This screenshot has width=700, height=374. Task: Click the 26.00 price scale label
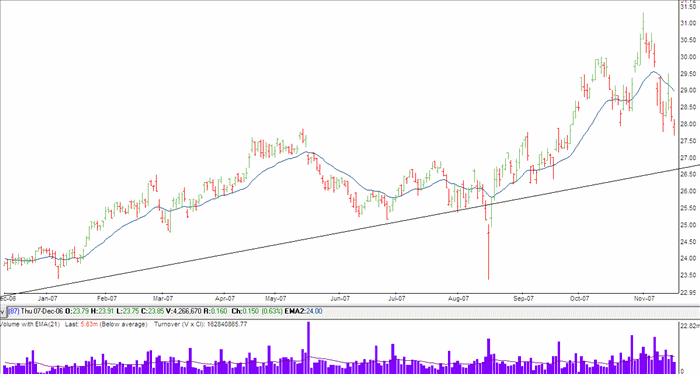[x=688, y=191]
